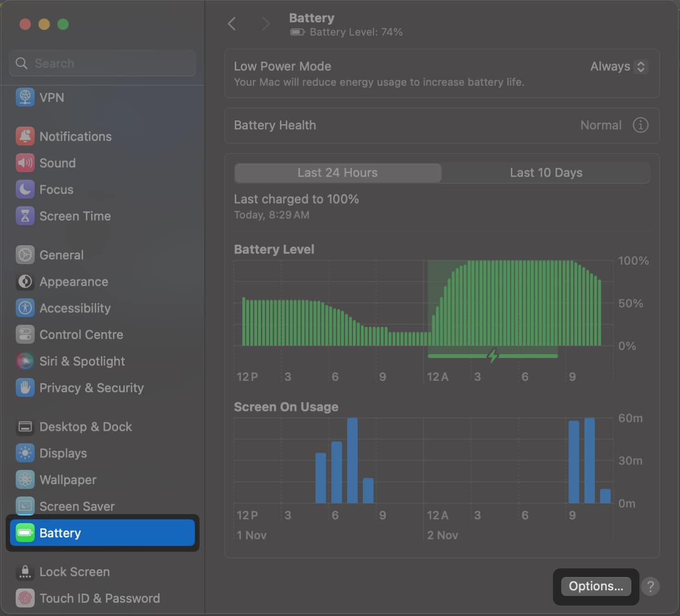Click the Screen Saver icon

pyautogui.click(x=25, y=506)
